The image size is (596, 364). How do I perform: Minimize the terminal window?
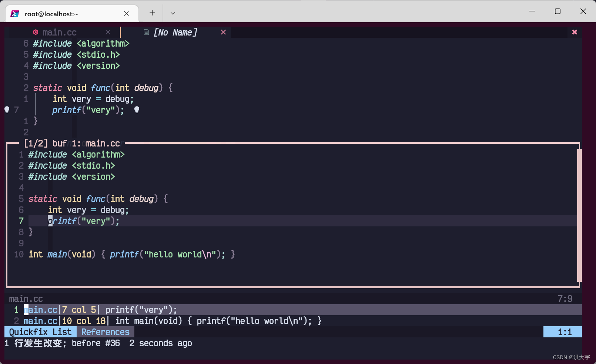pyautogui.click(x=532, y=11)
